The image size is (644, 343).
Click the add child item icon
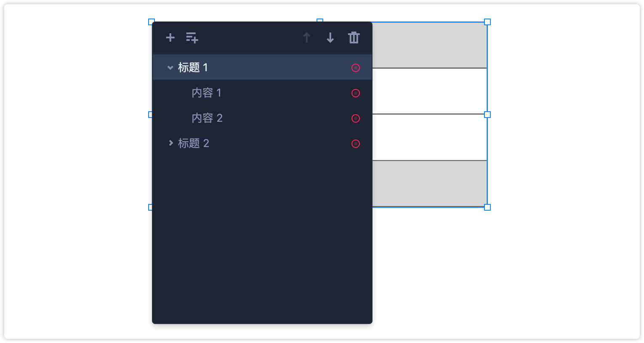(x=192, y=38)
